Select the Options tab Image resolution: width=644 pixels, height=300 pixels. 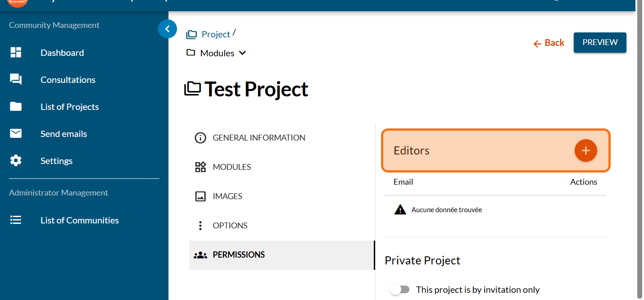(230, 226)
